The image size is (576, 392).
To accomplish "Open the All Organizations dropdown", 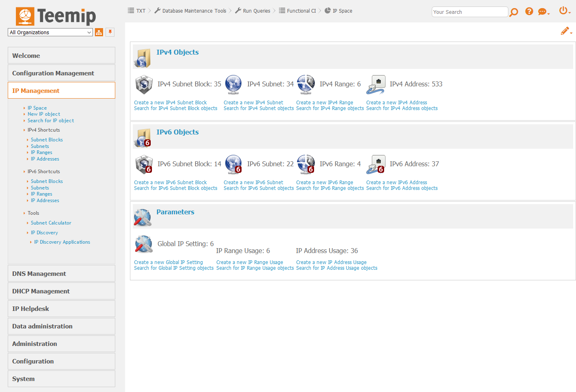I will pyautogui.click(x=50, y=33).
